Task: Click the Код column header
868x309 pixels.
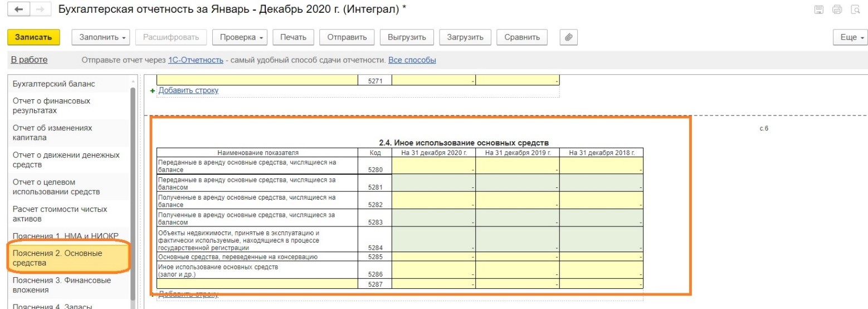Action: click(x=375, y=152)
